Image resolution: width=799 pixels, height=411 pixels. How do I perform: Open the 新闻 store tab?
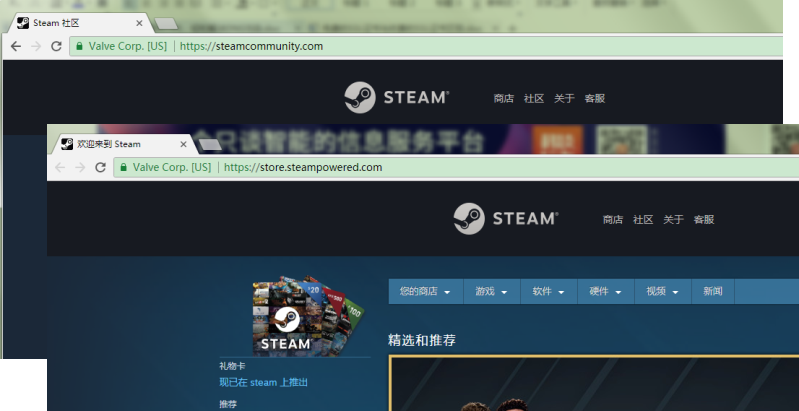pos(712,291)
